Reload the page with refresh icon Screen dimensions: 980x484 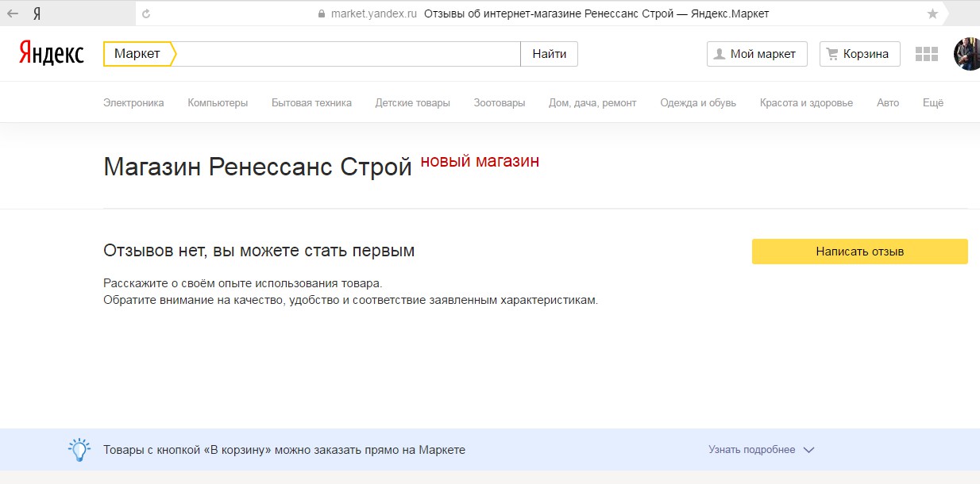(146, 13)
